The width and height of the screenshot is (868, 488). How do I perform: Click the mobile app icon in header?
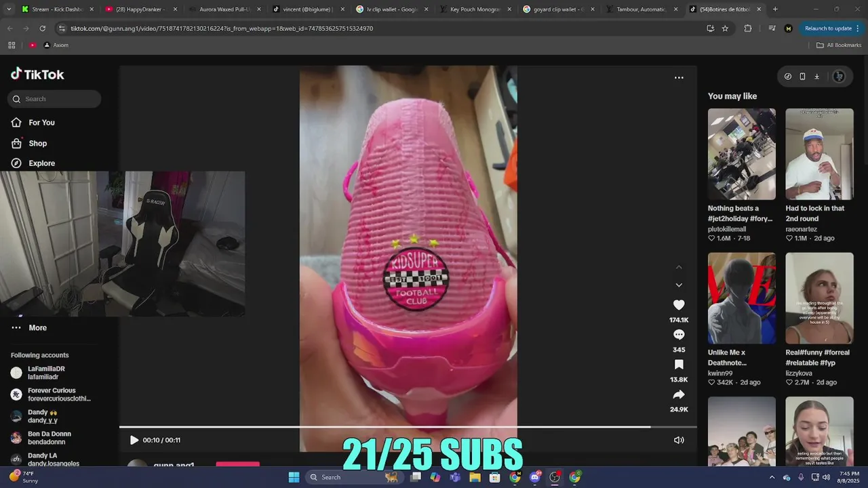802,77
